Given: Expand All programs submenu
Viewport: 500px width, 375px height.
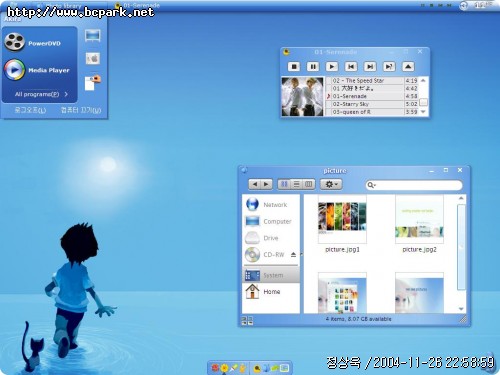Looking at the screenshot, I should coord(41,94).
